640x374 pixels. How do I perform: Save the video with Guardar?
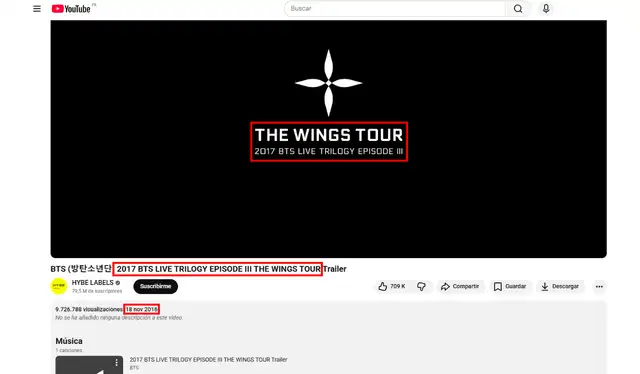tap(510, 286)
